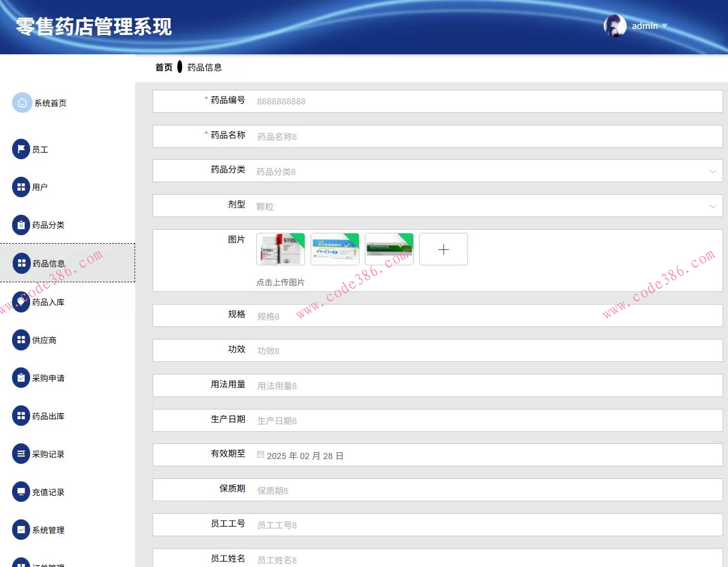This screenshot has height=567, width=728.
Task: Focus the 生产日期 input field
Action: point(486,420)
